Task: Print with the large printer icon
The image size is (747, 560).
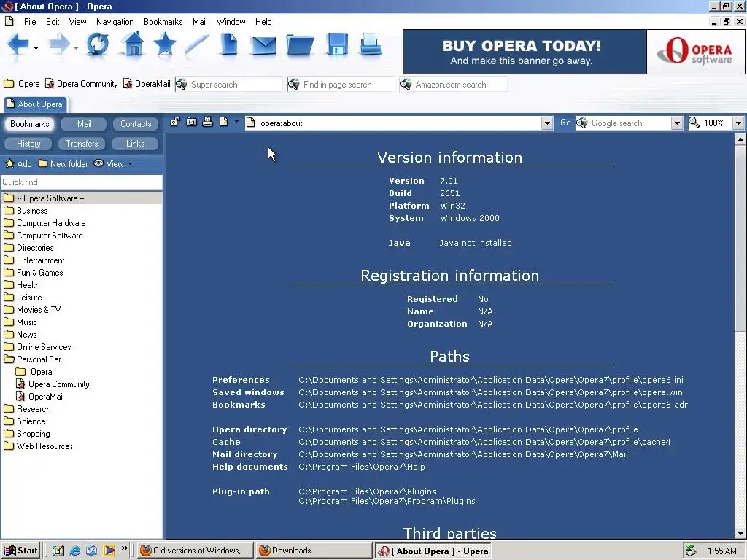Action: (371, 44)
